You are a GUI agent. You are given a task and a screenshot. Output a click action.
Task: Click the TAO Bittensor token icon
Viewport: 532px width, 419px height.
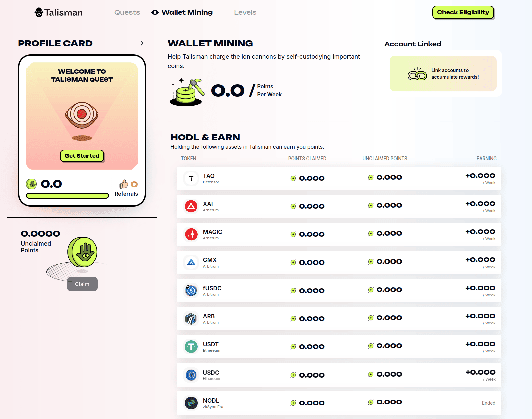[191, 178]
